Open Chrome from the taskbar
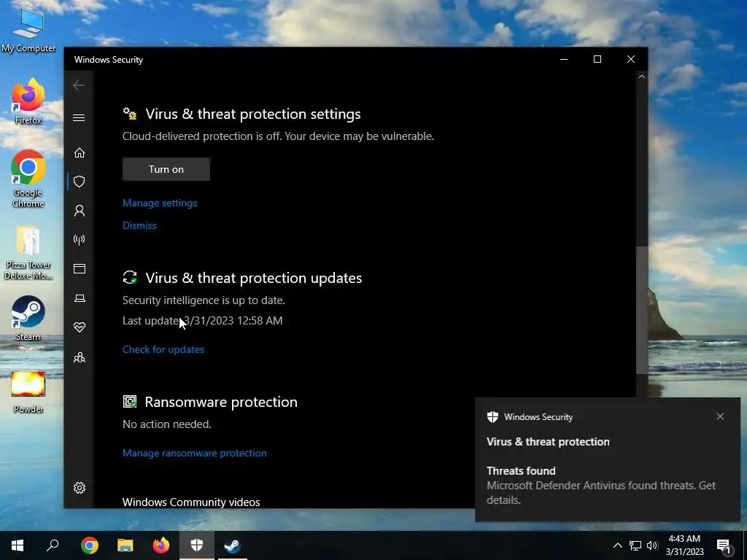 pos(89,545)
